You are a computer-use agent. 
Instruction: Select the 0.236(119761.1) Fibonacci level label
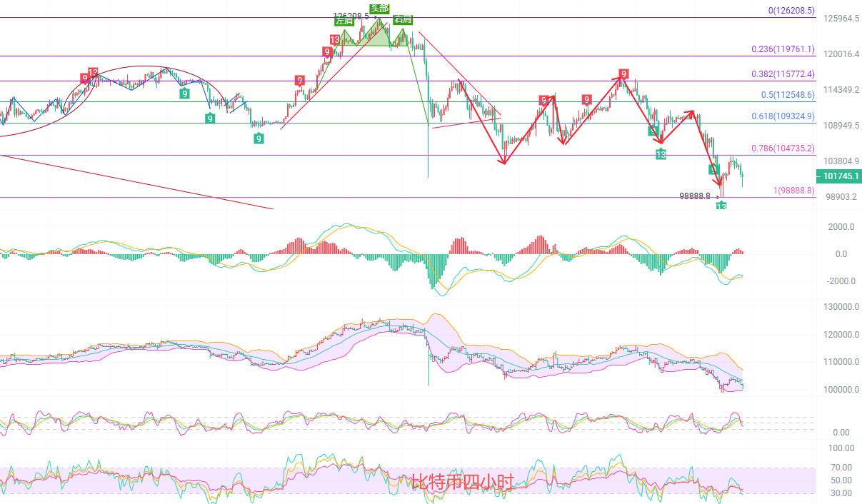click(x=783, y=49)
